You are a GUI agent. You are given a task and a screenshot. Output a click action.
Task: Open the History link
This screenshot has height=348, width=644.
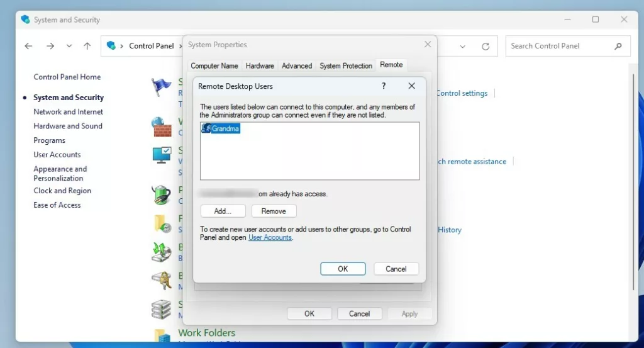point(450,230)
